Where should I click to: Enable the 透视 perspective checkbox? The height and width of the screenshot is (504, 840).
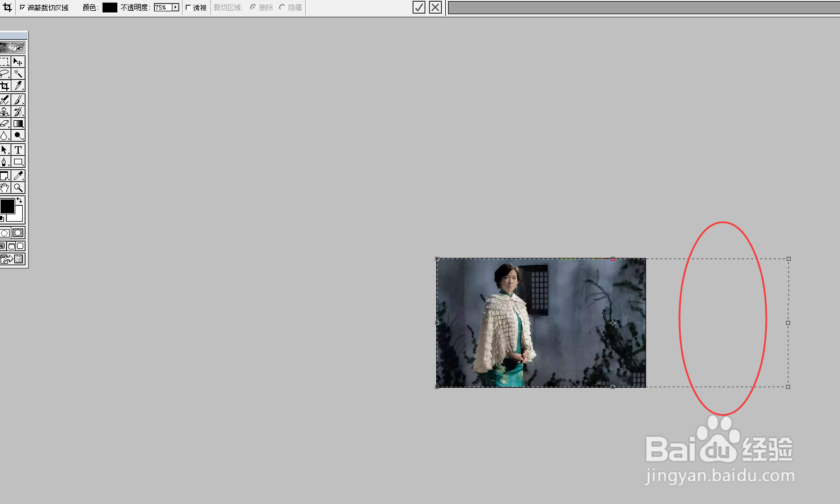coord(188,7)
